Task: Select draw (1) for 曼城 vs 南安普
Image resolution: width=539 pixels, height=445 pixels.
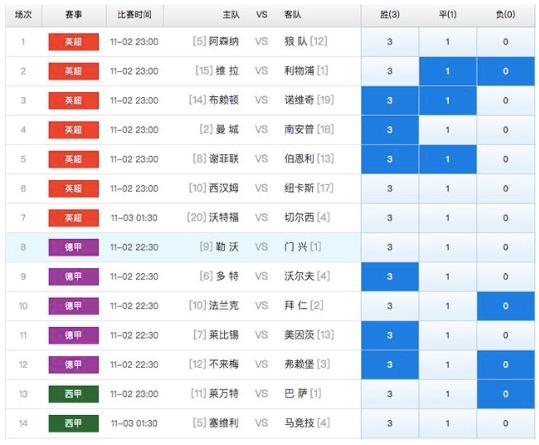Action: pos(448,130)
